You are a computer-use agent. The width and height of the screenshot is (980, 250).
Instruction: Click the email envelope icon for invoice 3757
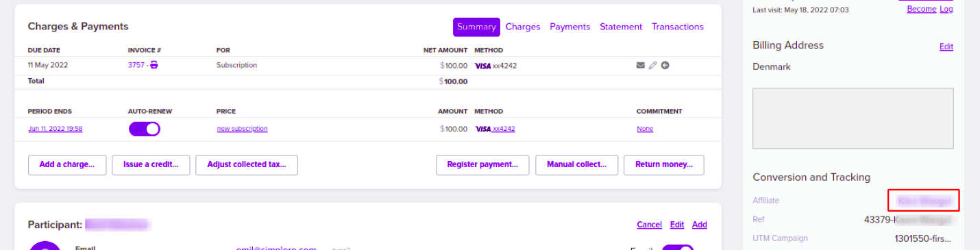[x=640, y=66]
